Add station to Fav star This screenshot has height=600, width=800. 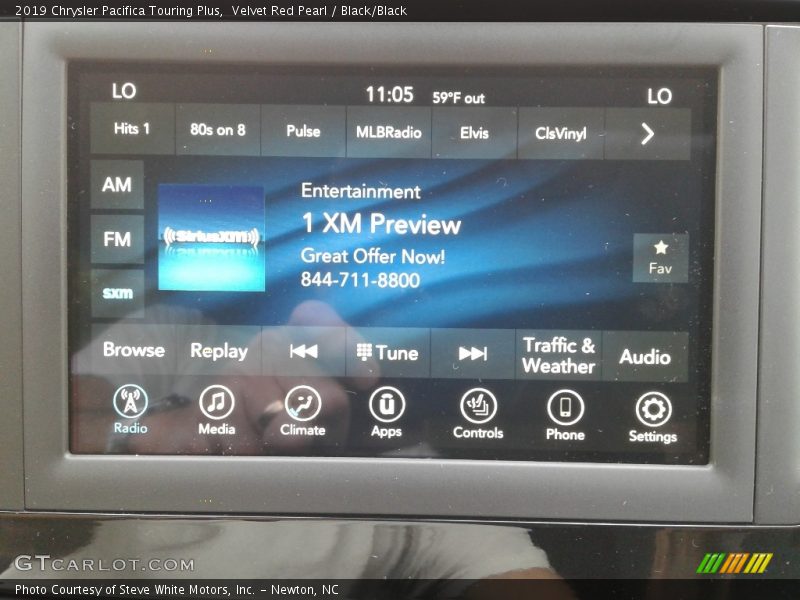click(661, 258)
